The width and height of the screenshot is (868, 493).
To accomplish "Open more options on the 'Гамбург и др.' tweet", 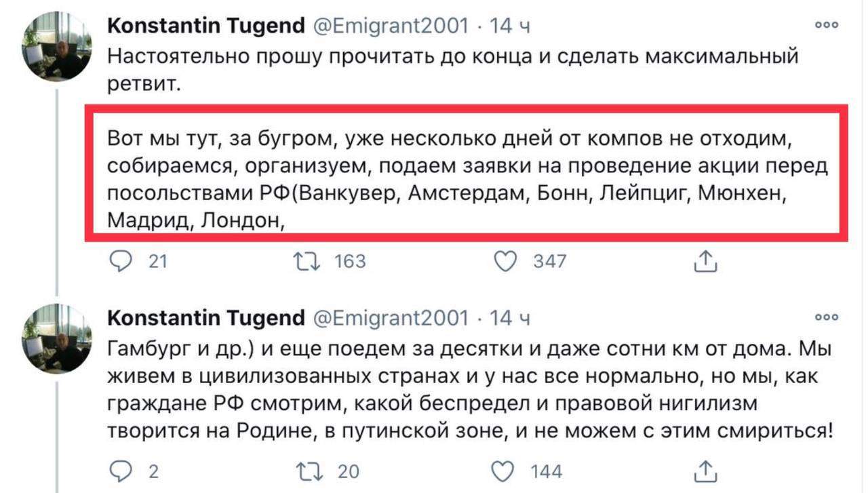I will coord(827,317).
